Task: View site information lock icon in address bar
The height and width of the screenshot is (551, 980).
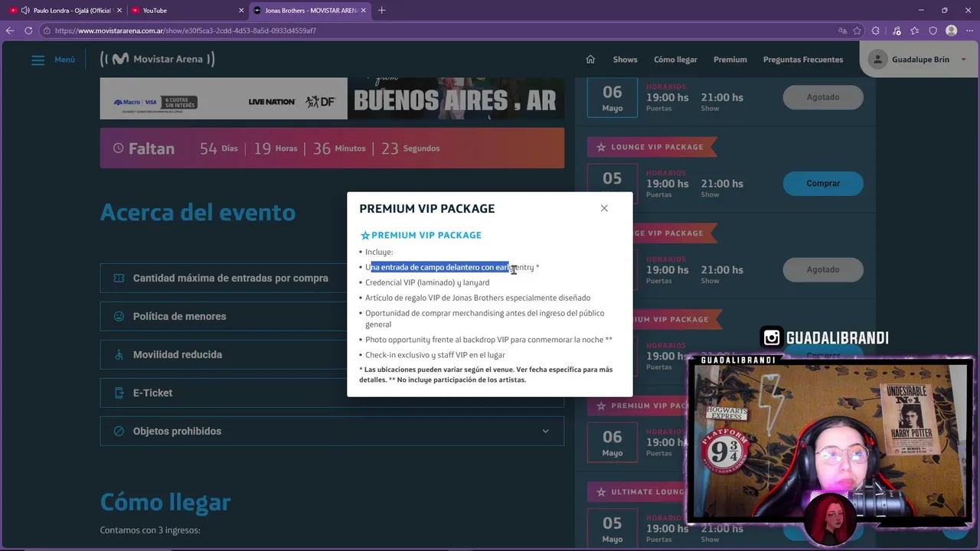Action: pos(47,31)
